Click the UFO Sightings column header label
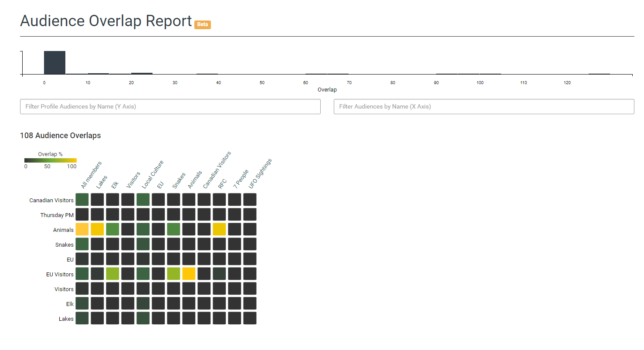This screenshot has height=350, width=644. pyautogui.click(x=260, y=174)
